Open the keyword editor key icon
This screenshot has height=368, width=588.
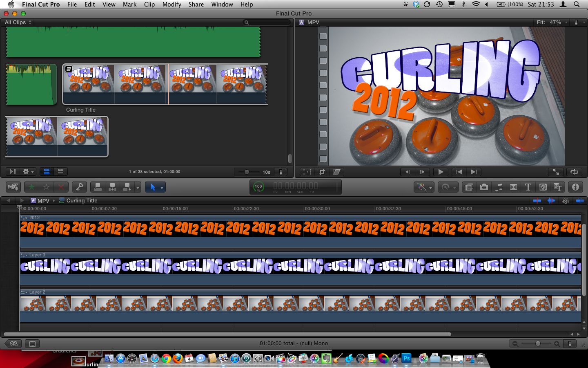79,187
